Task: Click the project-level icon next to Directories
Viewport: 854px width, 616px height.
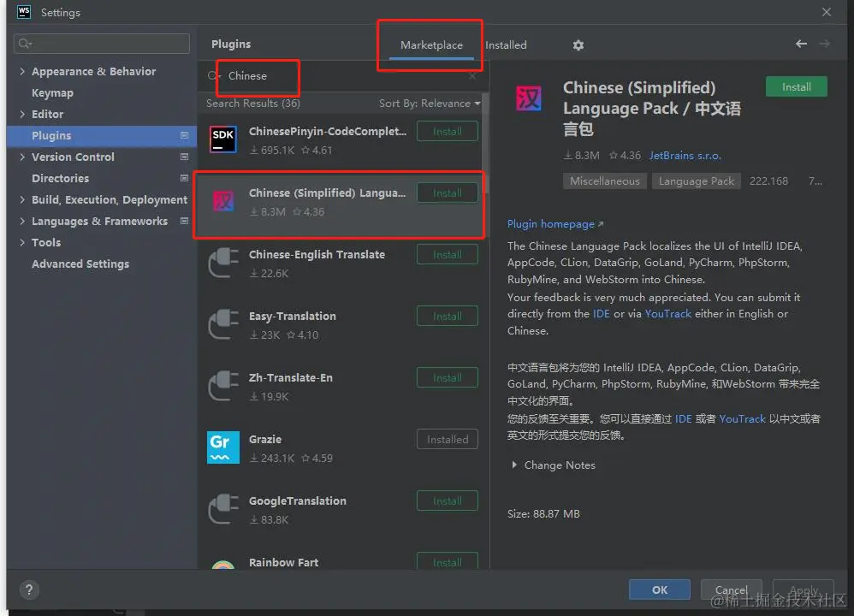Action: tap(184, 178)
